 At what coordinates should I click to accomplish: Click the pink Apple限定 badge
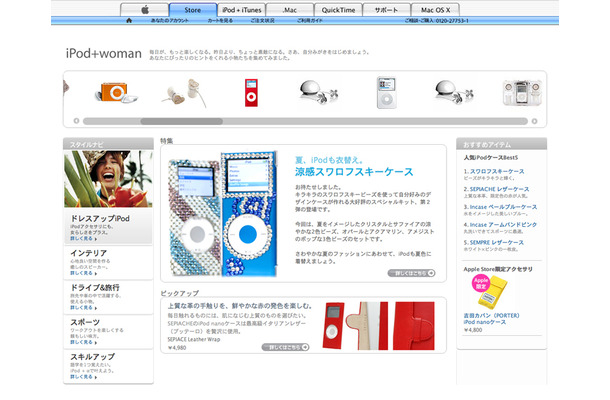[481, 283]
